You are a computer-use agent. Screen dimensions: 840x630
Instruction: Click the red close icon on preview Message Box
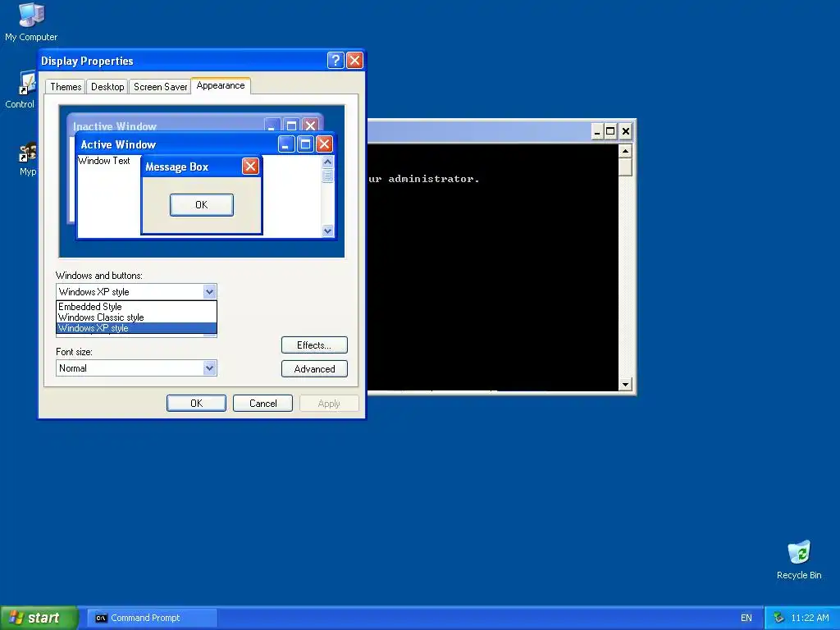point(250,166)
